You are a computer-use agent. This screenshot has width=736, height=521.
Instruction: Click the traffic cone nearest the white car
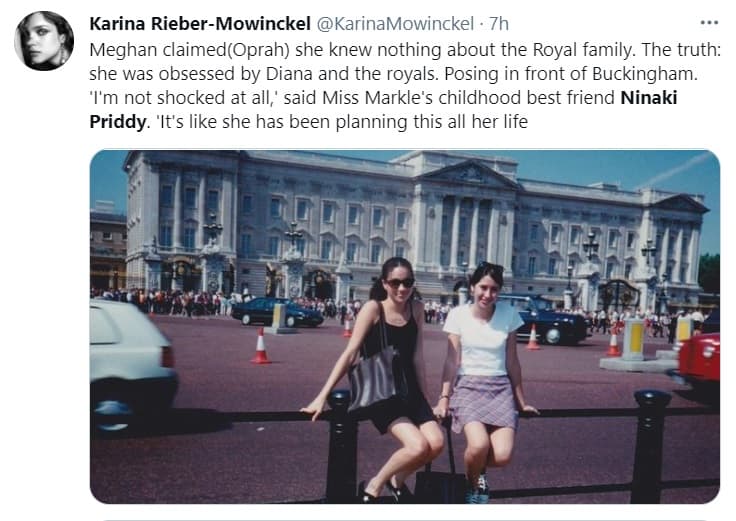(261, 346)
